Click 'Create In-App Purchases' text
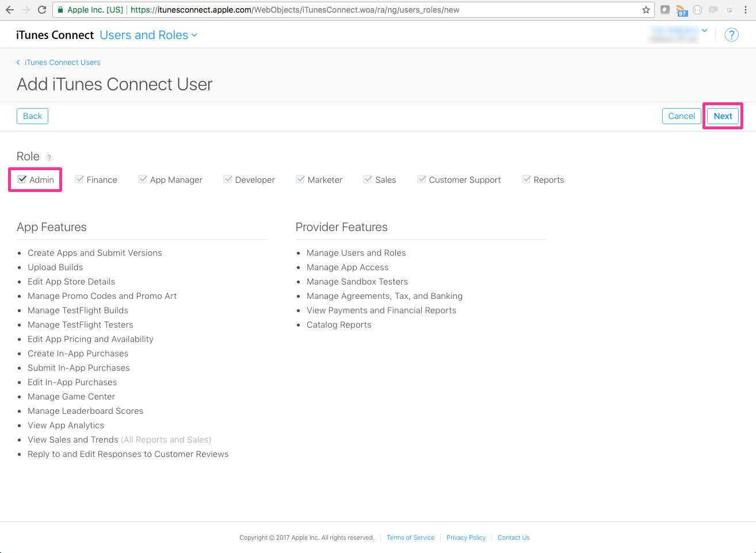 [78, 354]
